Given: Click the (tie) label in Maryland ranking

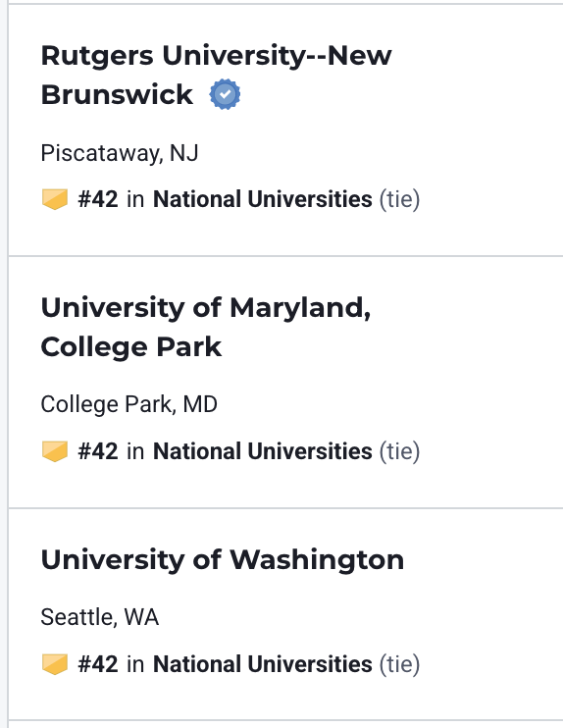Looking at the screenshot, I should point(399,451).
